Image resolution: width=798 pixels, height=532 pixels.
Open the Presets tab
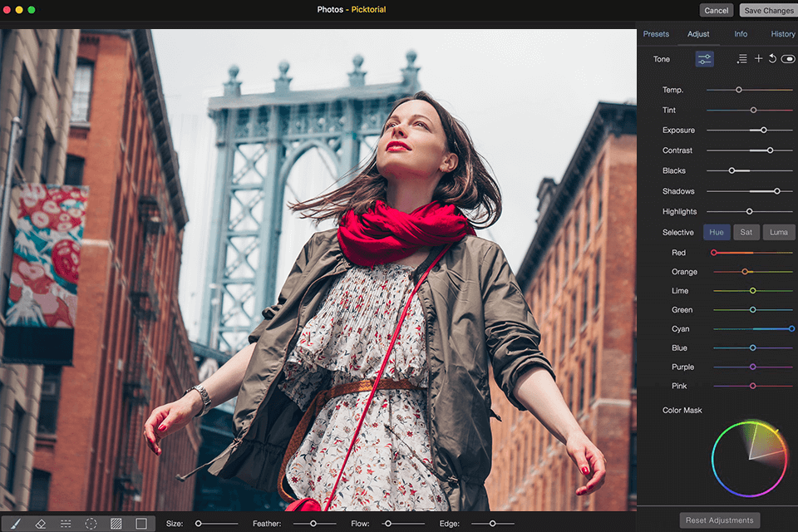coord(656,34)
